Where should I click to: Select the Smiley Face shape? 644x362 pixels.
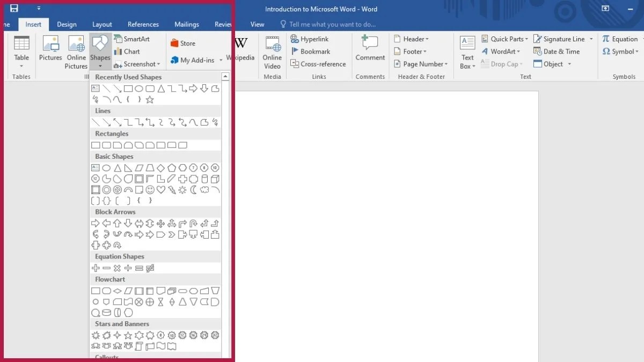150,190
